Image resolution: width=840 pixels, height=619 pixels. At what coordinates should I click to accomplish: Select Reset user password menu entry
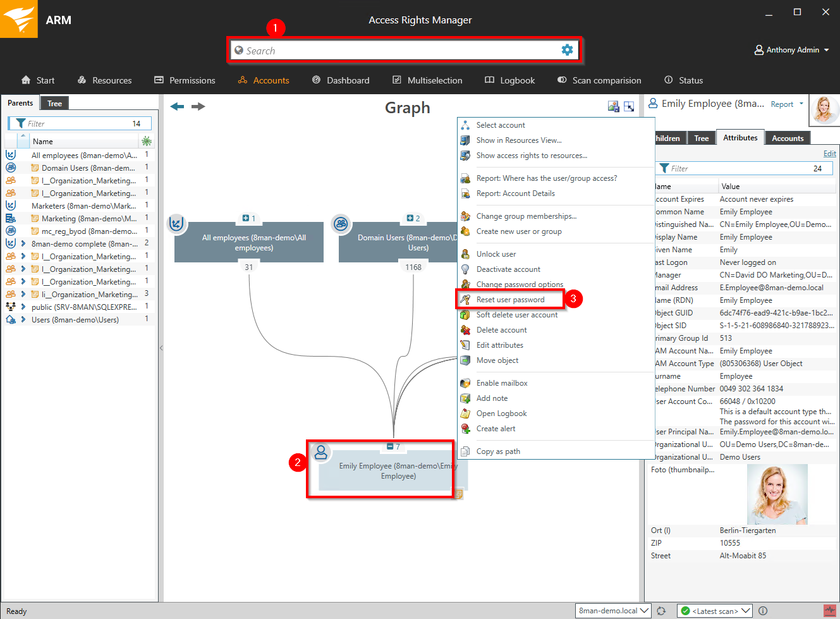pos(510,300)
